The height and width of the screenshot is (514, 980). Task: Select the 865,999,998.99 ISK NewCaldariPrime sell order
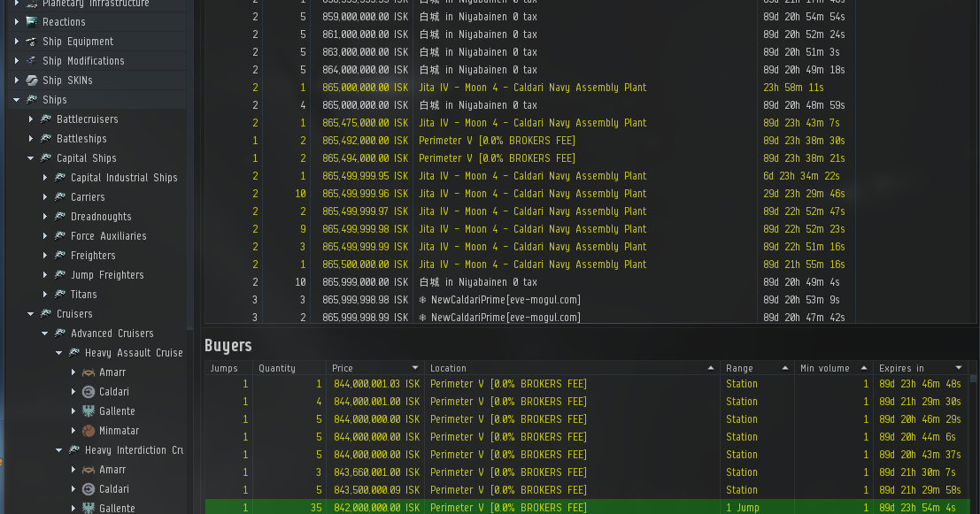pos(529,318)
